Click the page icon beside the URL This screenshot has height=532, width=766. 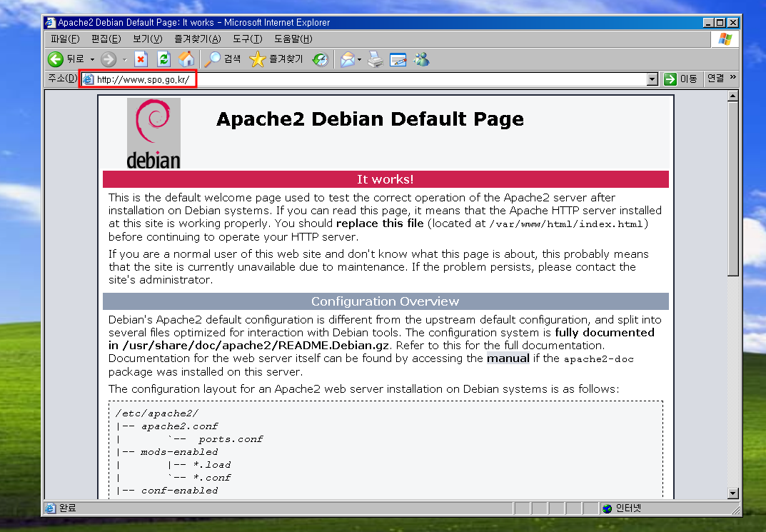[x=88, y=79]
